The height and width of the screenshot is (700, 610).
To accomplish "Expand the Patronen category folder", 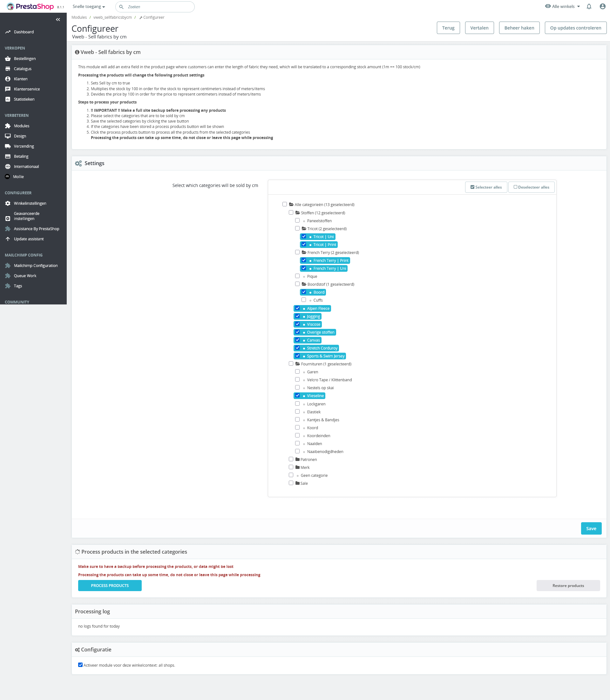I will pos(297,459).
